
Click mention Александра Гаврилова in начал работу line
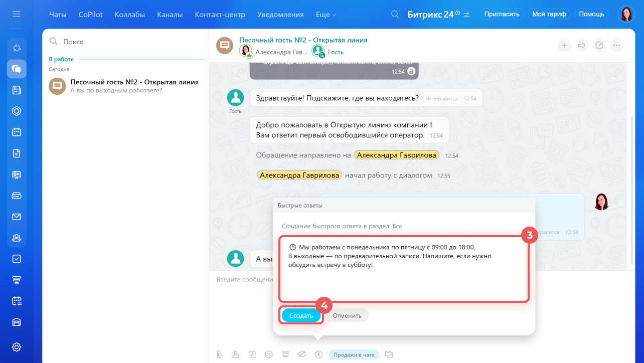click(300, 175)
